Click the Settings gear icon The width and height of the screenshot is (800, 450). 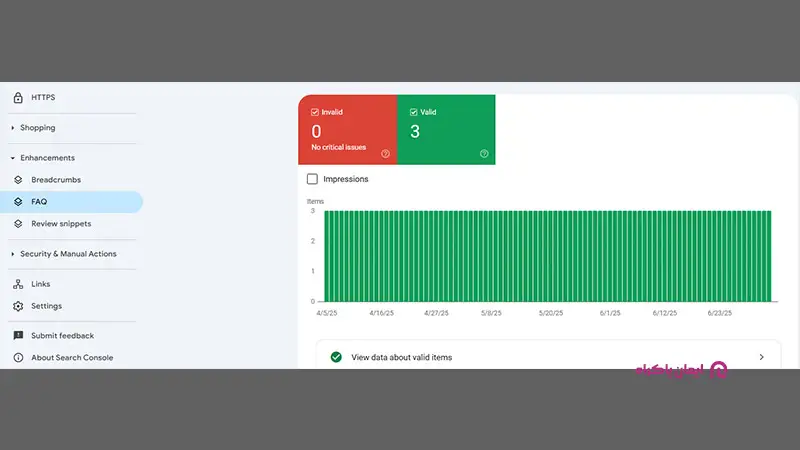pyautogui.click(x=18, y=306)
